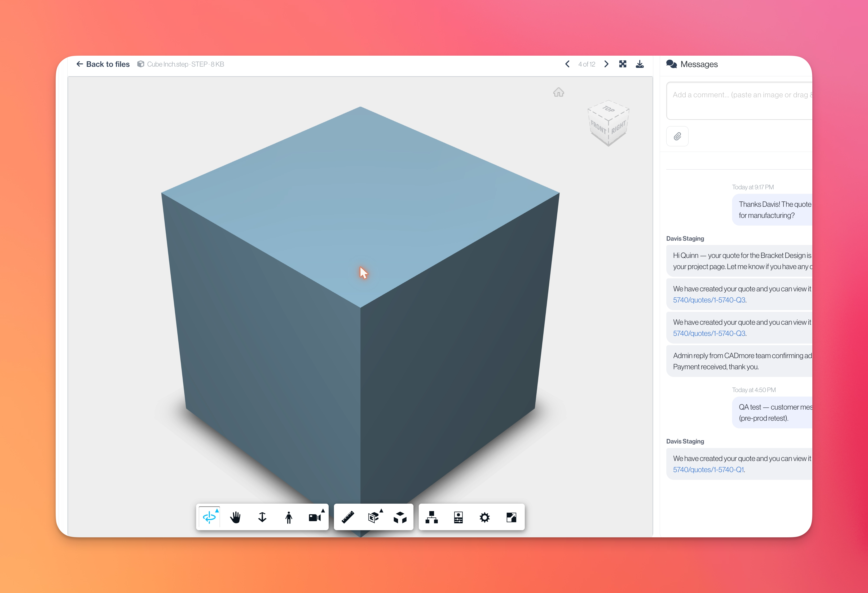Screen dimensions: 868x593
Task: Open viewer Settings gear
Action: [x=485, y=517]
